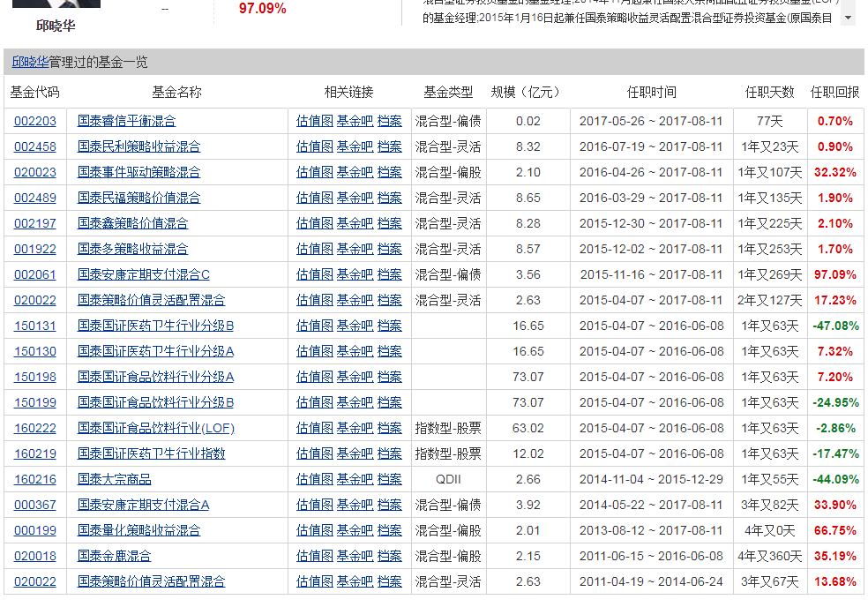Open fund 国泰睿信平衡混合
868x607 pixels.
tap(126, 121)
